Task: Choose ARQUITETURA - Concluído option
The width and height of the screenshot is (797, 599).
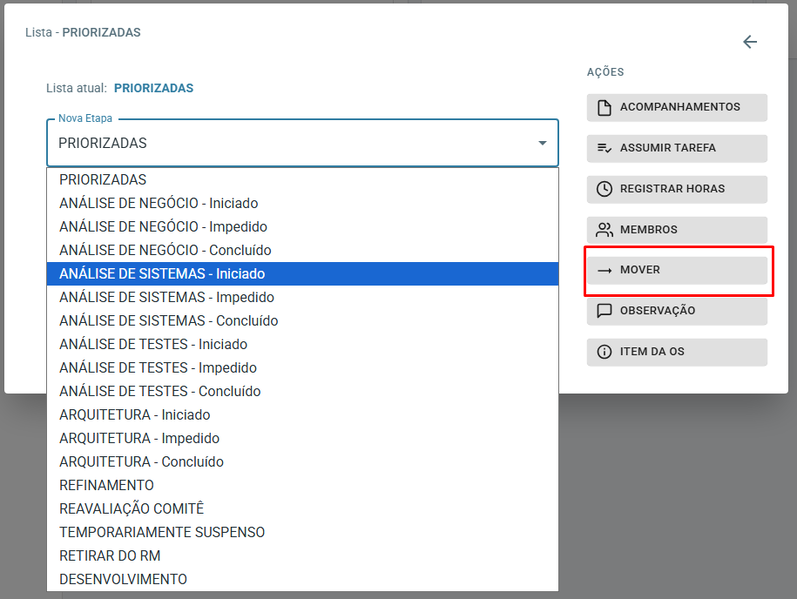Action: coord(302,462)
